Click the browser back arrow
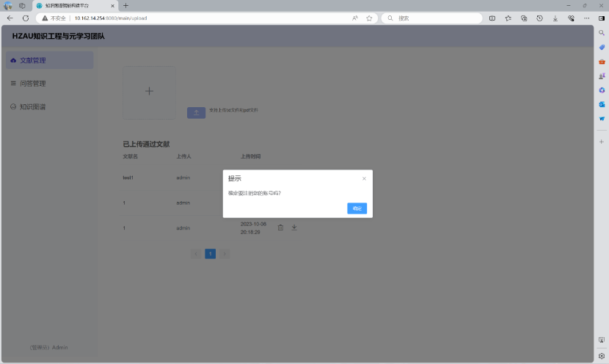The height and width of the screenshot is (364, 609). pos(10,18)
